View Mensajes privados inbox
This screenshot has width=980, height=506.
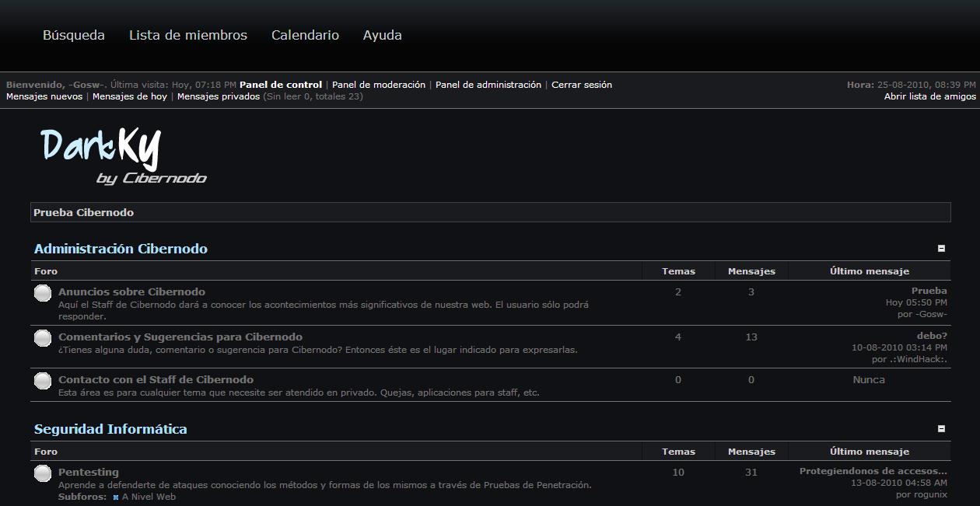click(x=219, y=96)
